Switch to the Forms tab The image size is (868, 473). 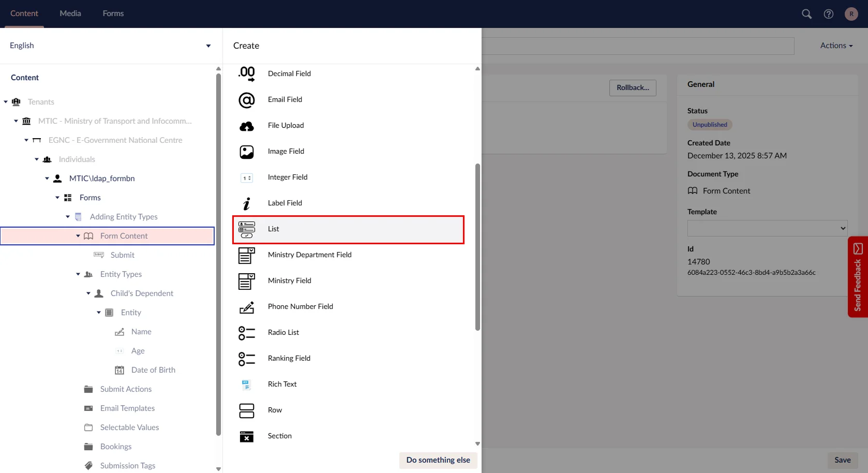pyautogui.click(x=113, y=13)
